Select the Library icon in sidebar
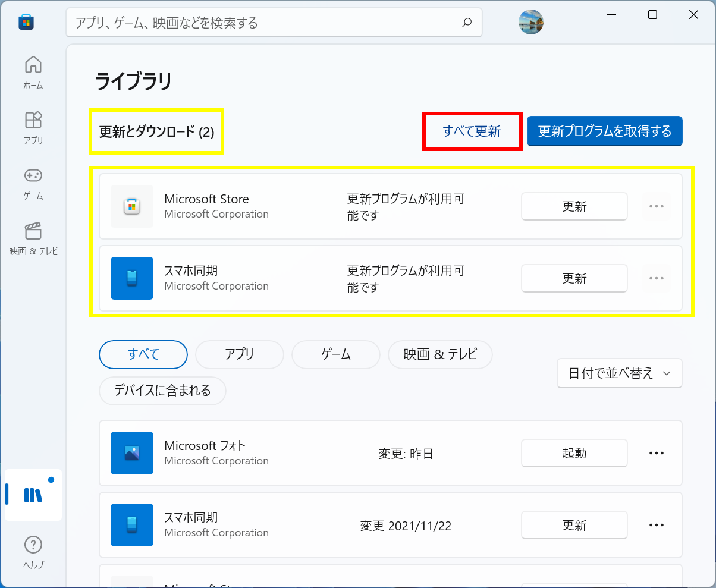This screenshot has width=716, height=588. coord(33,495)
